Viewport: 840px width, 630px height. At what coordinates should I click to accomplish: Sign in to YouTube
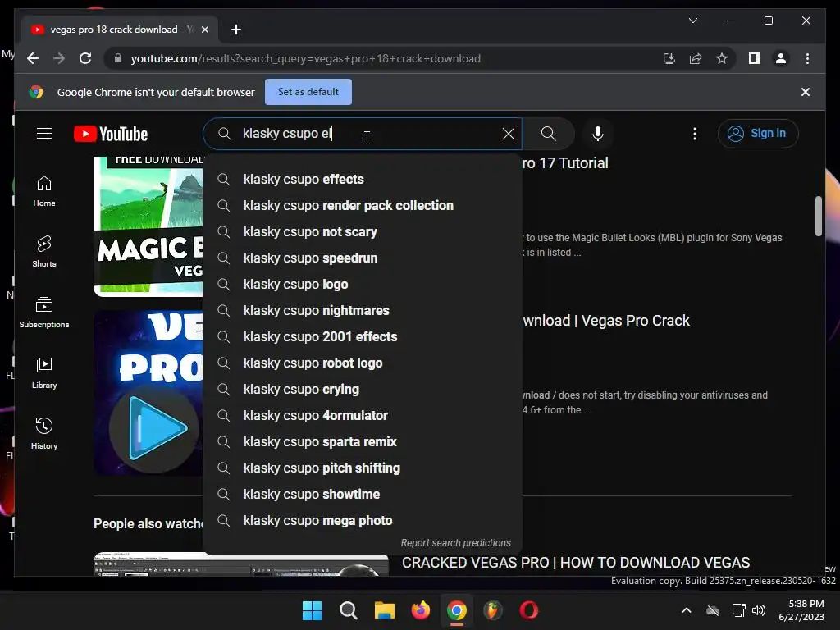pyautogui.click(x=757, y=134)
